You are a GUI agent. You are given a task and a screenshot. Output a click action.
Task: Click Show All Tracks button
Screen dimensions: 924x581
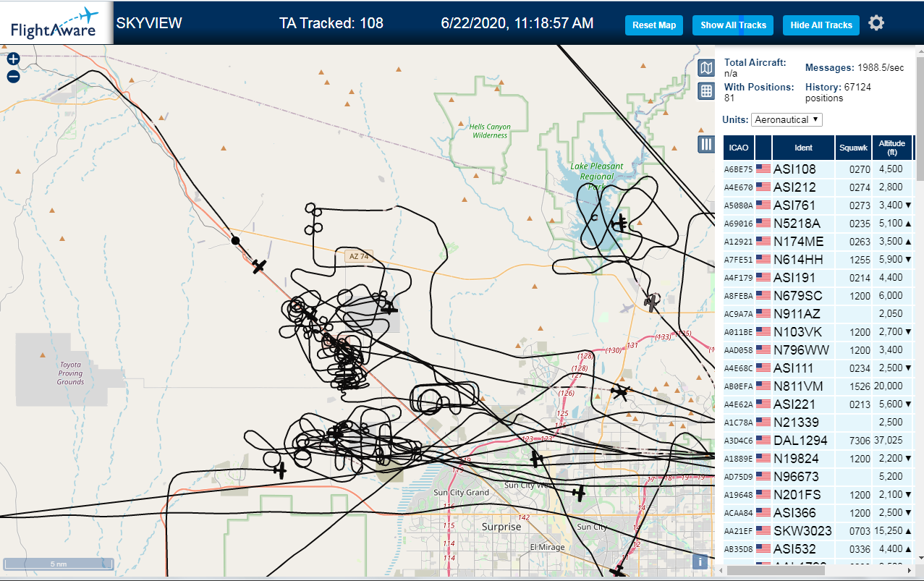(x=733, y=25)
